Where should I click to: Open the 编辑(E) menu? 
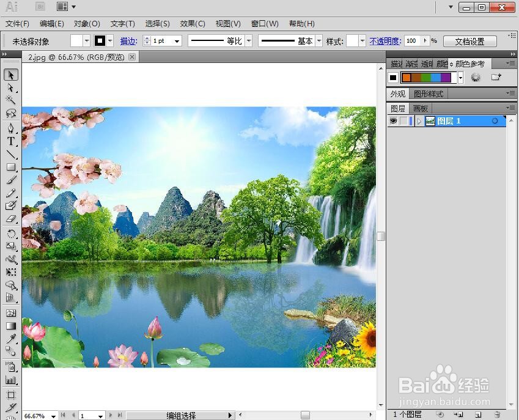pos(51,24)
